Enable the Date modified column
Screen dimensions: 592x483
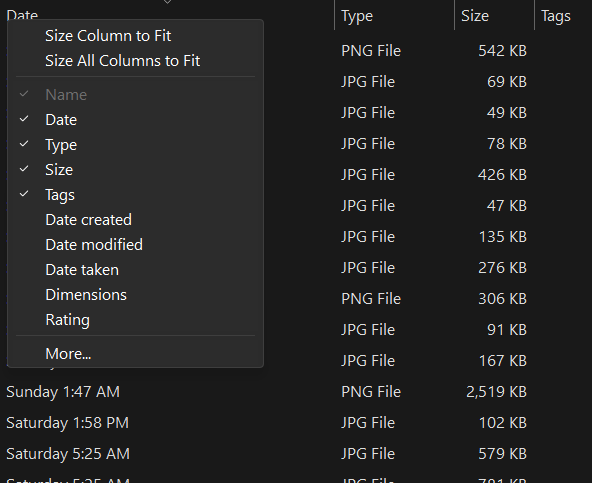[x=135, y=244]
